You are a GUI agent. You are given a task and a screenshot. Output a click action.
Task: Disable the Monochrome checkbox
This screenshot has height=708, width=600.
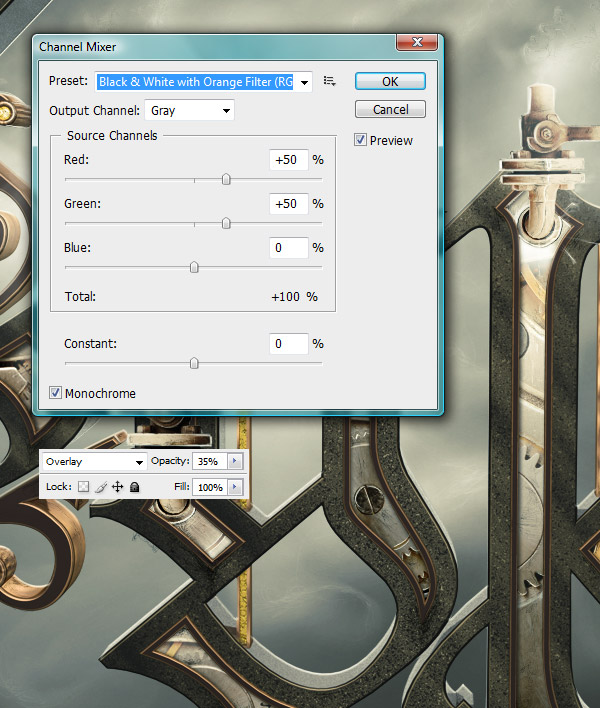tap(55, 393)
